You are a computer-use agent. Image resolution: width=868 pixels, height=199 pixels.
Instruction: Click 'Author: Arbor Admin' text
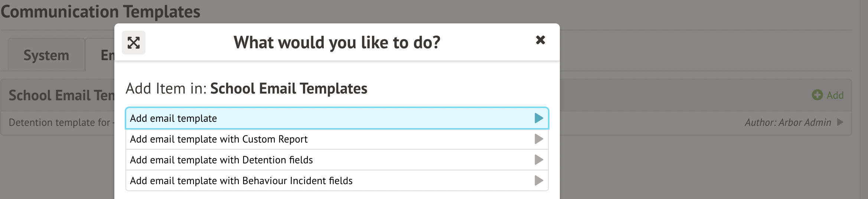point(788,123)
